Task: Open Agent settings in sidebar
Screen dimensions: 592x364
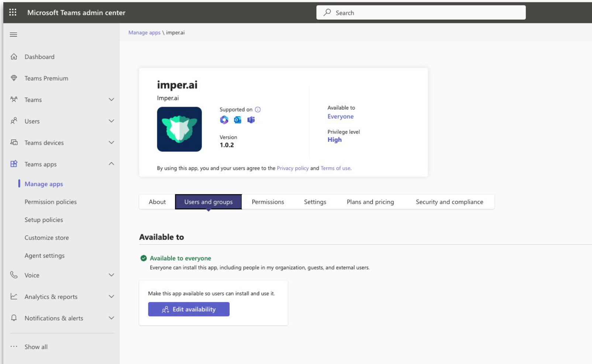Action: point(45,255)
